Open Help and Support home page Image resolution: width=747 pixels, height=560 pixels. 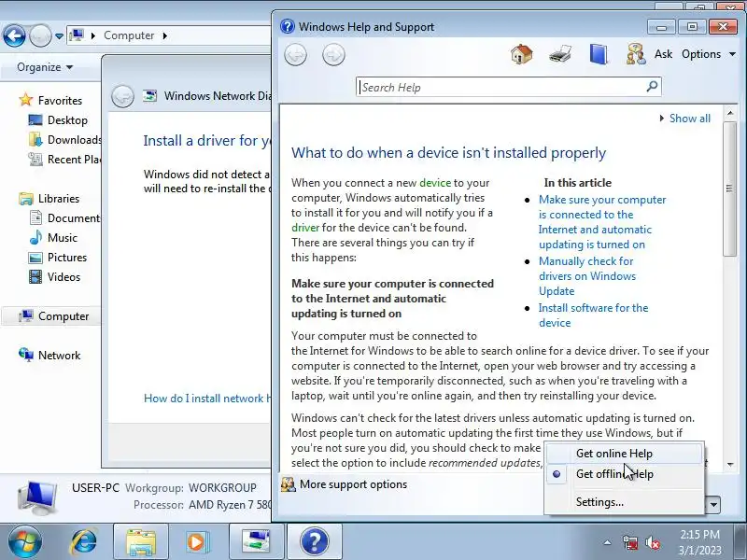(x=522, y=54)
